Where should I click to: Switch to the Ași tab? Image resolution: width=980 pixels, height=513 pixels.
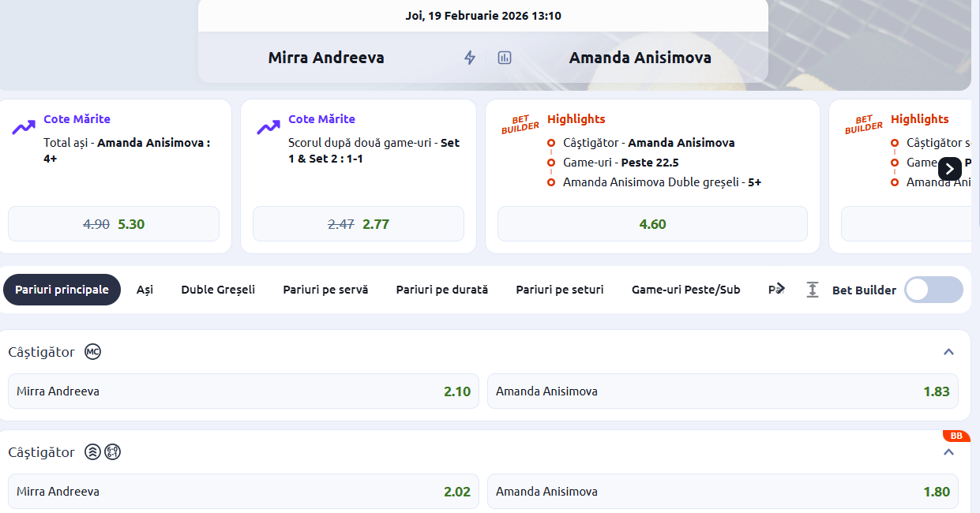tap(145, 290)
